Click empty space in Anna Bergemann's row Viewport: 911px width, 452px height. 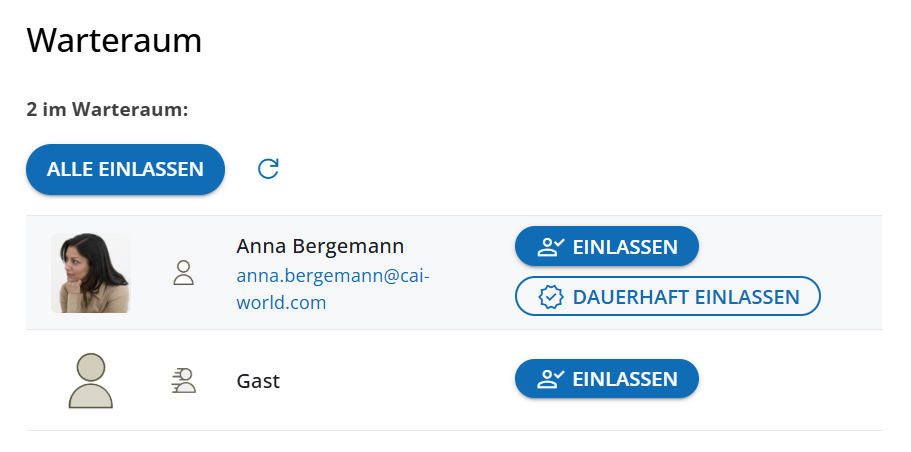click(x=850, y=272)
